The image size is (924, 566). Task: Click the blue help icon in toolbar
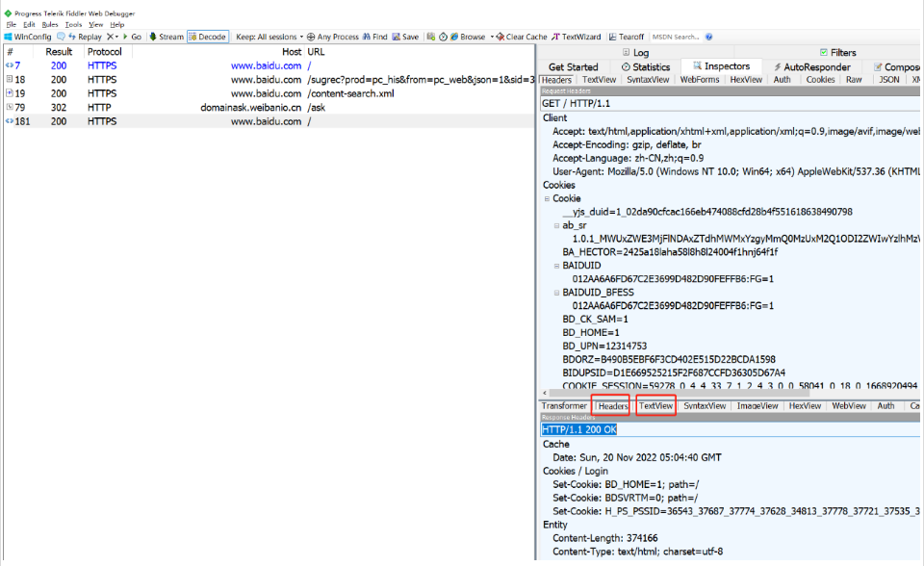709,37
